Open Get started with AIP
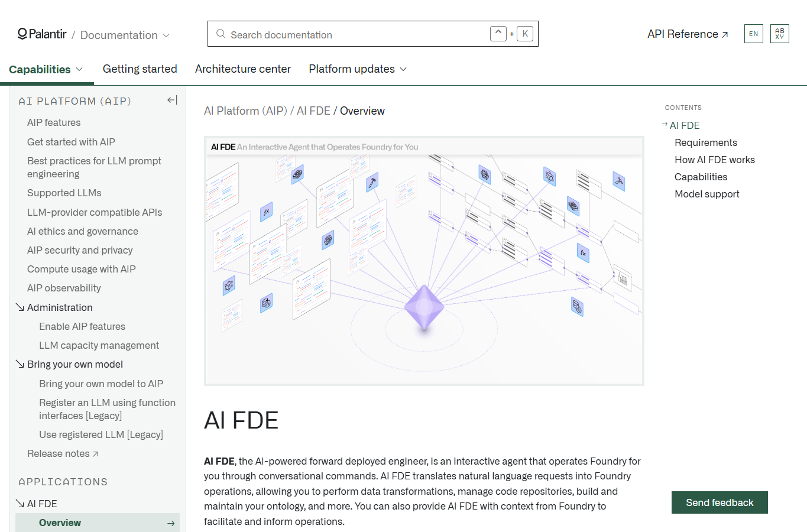Viewport: 807px width, 532px height. (71, 142)
